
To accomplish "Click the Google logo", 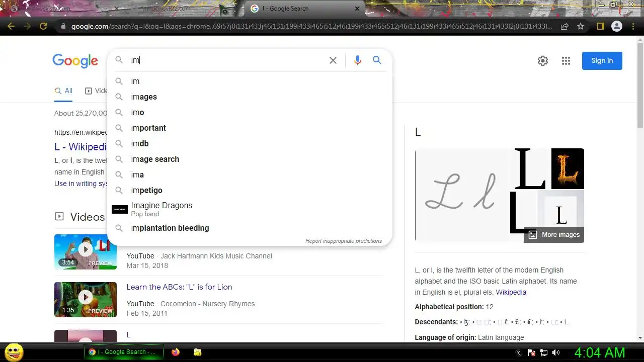I will tap(75, 61).
